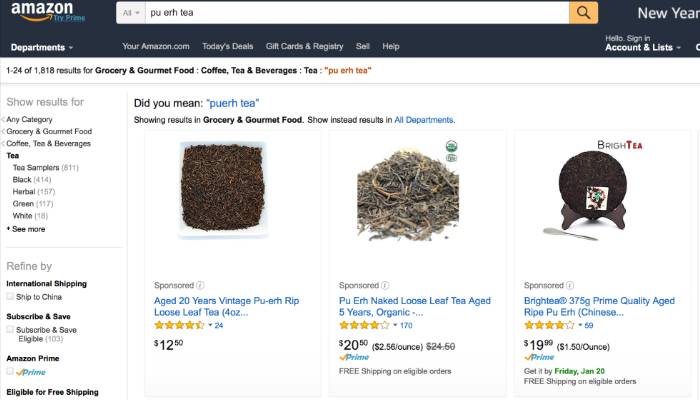Open the All search category dropdown
700x400 pixels.
pyautogui.click(x=130, y=13)
